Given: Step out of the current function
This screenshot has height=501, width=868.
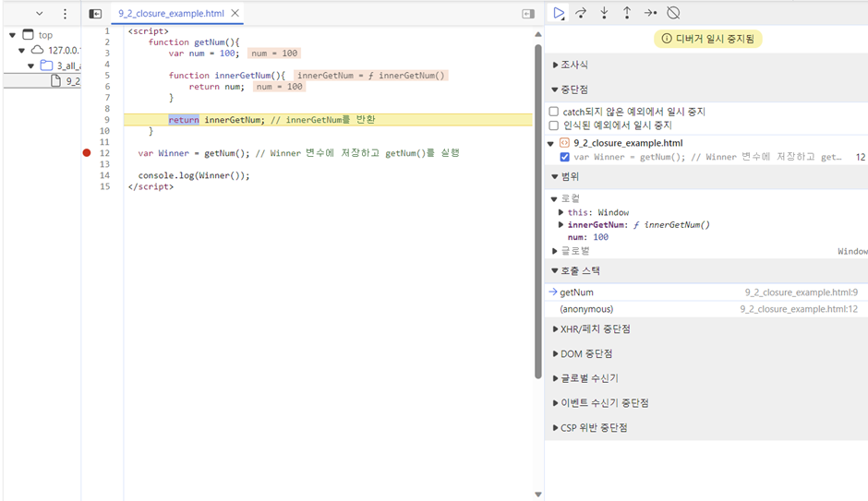Looking at the screenshot, I should pos(627,13).
